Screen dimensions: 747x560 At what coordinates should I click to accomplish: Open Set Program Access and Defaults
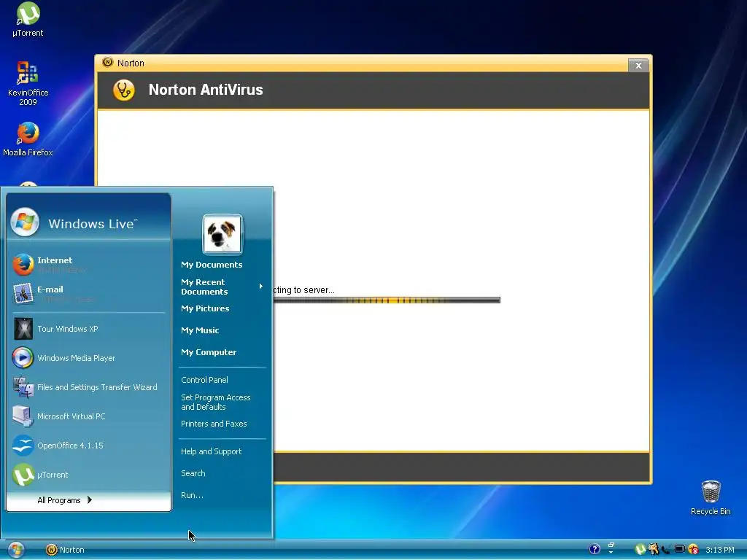(216, 402)
